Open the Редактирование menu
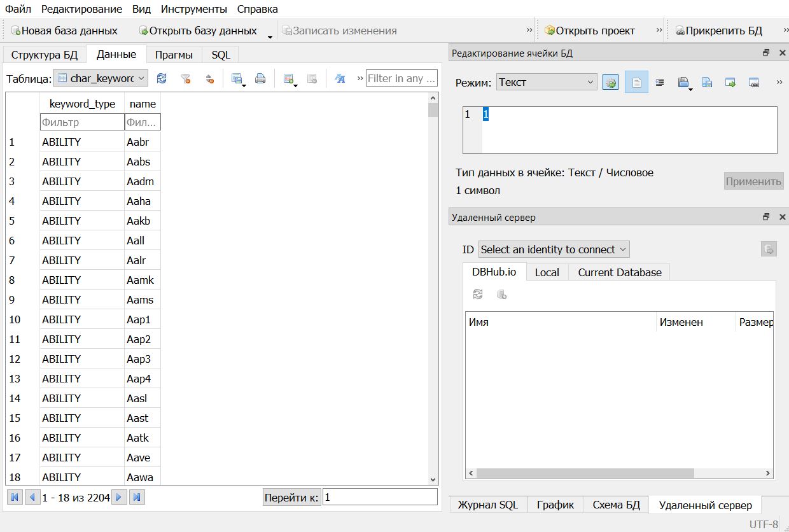 click(x=81, y=9)
